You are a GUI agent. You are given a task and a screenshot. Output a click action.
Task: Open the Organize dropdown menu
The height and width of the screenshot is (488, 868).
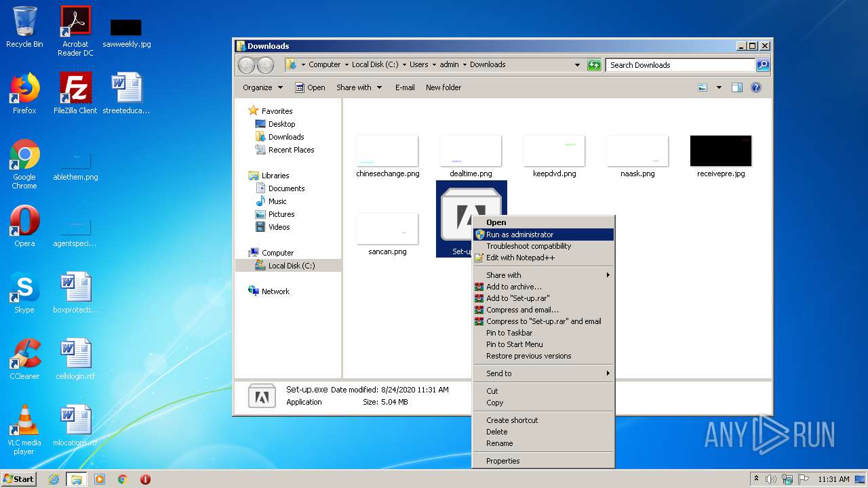[262, 87]
